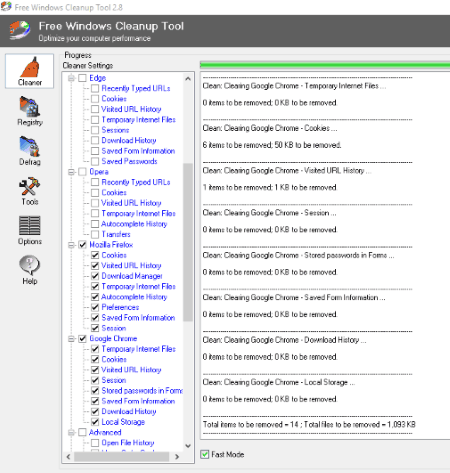Viewport: 450px width, 473px height.
Task: Select Edge Download History item
Action: pos(129,140)
